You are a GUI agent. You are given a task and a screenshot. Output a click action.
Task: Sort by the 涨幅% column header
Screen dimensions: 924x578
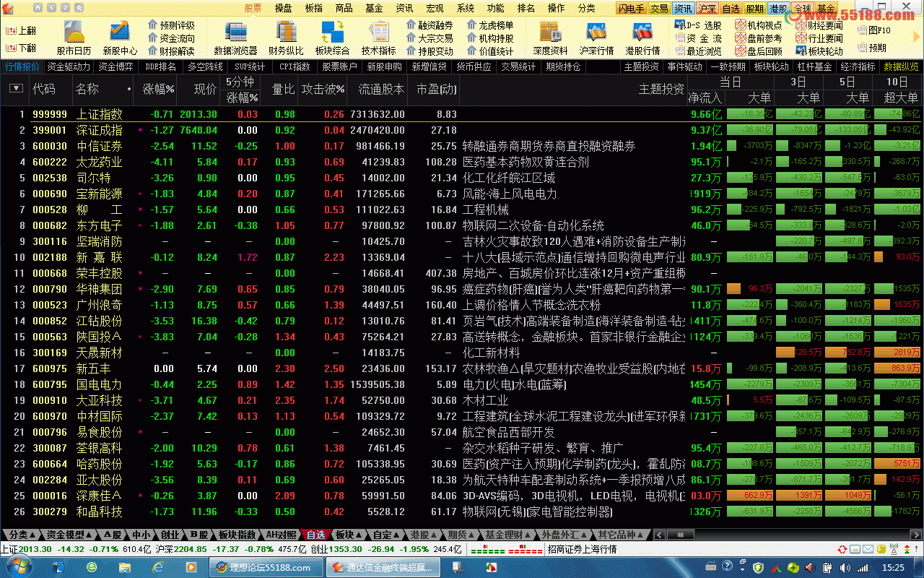pos(159,89)
